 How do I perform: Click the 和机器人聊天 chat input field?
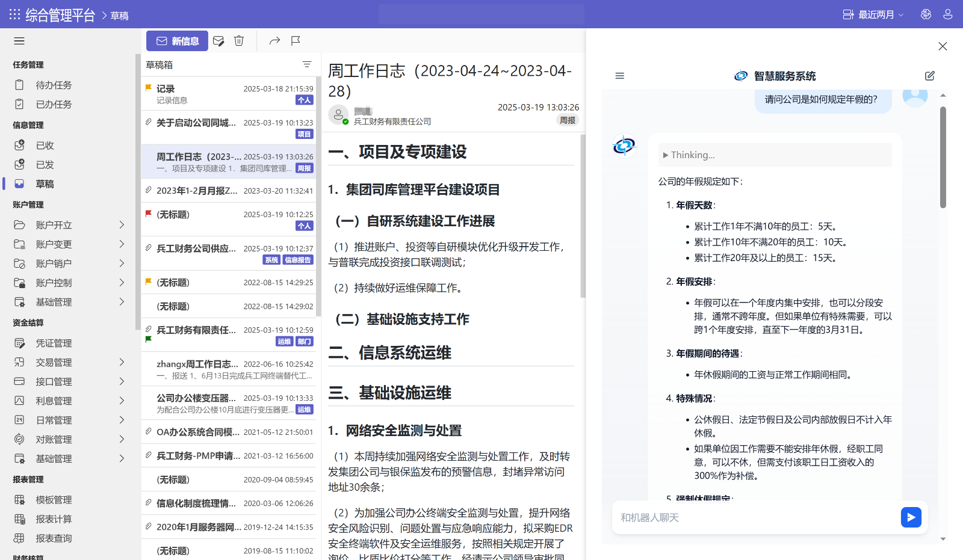coord(755,517)
